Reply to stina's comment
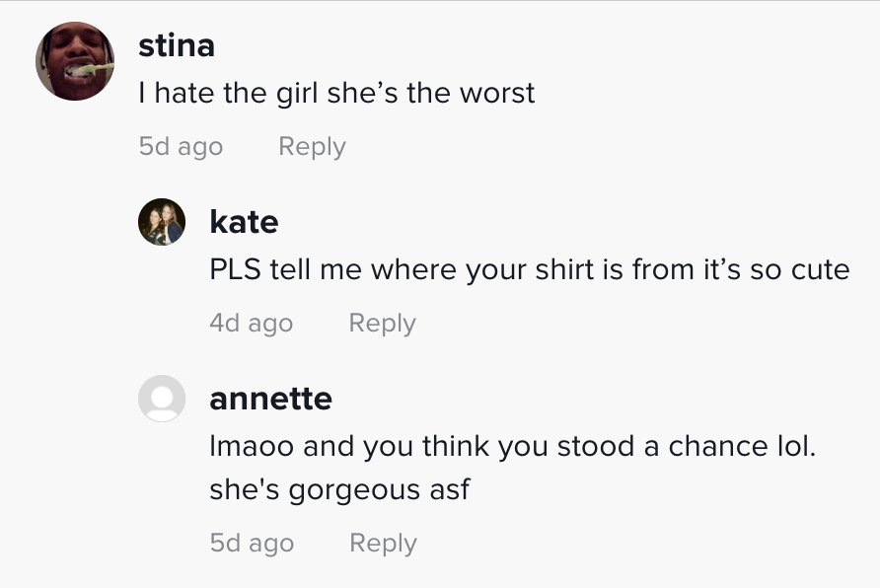The height and width of the screenshot is (588, 880). 312,147
